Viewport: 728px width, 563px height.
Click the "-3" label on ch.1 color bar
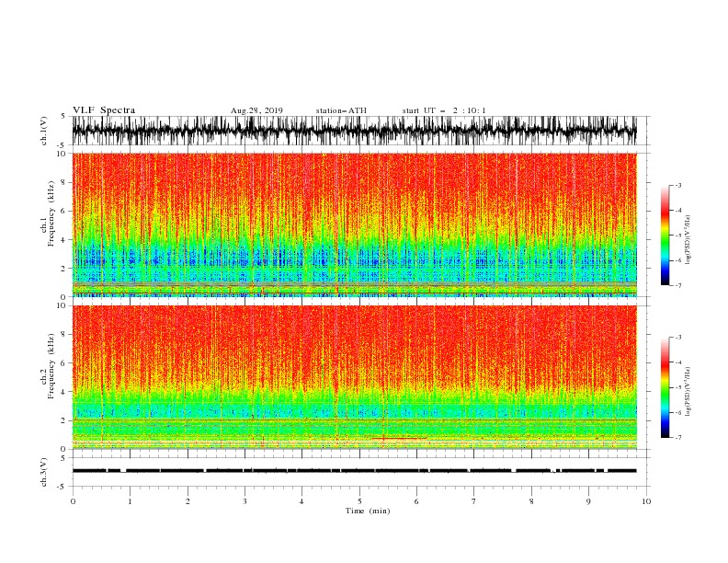(677, 185)
